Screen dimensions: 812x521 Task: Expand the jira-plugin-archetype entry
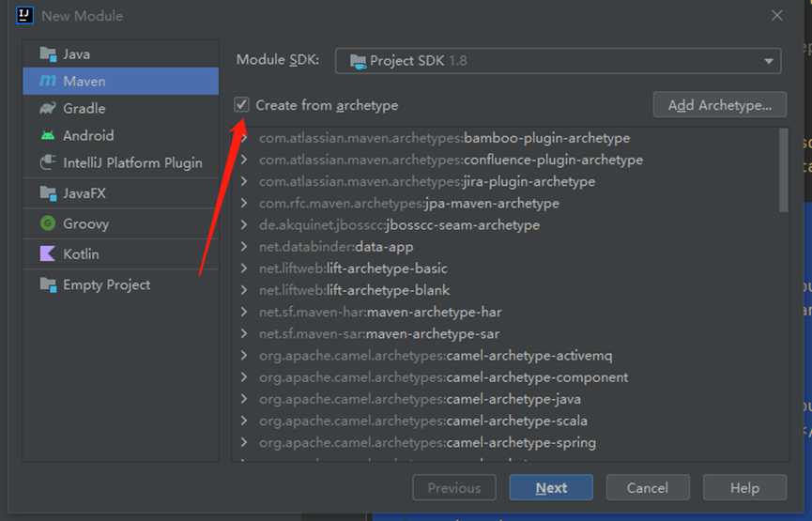pos(244,181)
